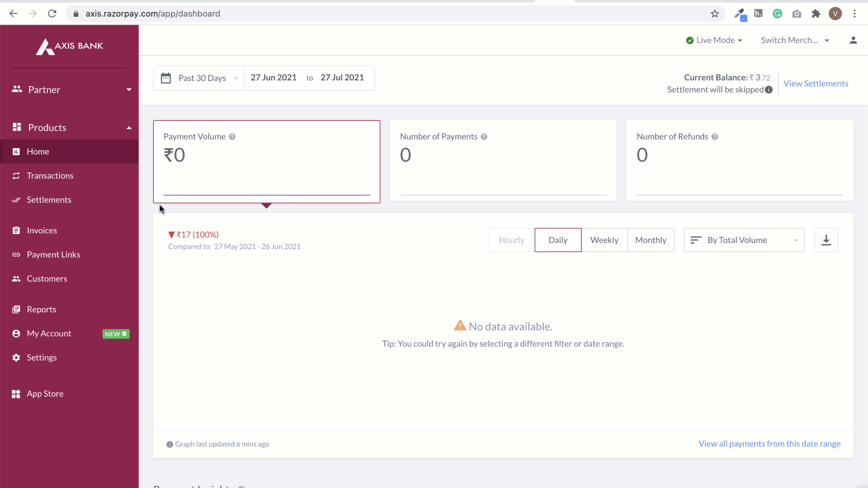Open the Grammarly extension icon
This screenshot has width=868, height=488.
pyautogui.click(x=777, y=13)
